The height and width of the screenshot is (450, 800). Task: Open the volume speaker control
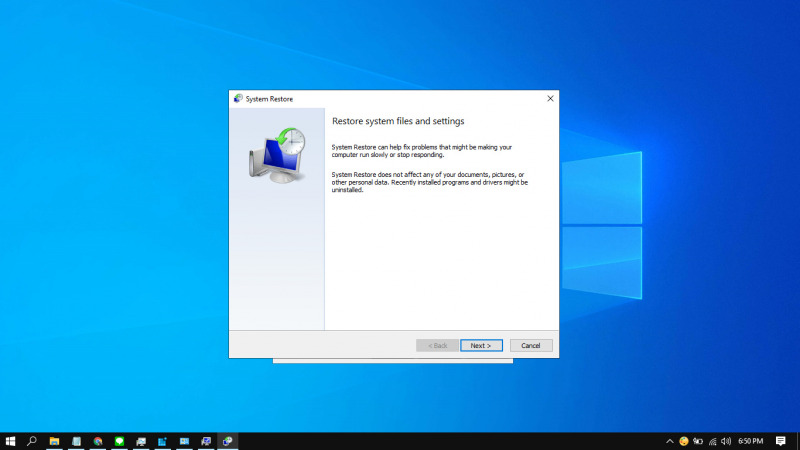point(726,441)
